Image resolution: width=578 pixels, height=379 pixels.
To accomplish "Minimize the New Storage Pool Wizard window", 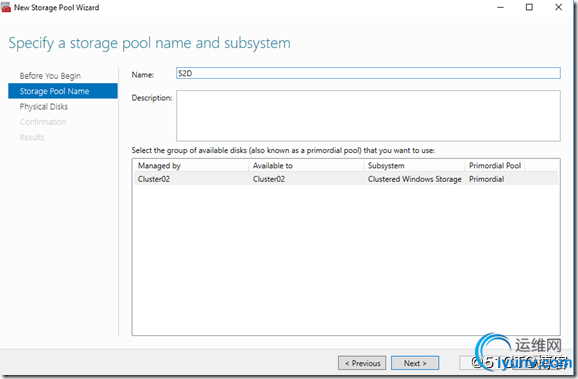I will 500,7.
